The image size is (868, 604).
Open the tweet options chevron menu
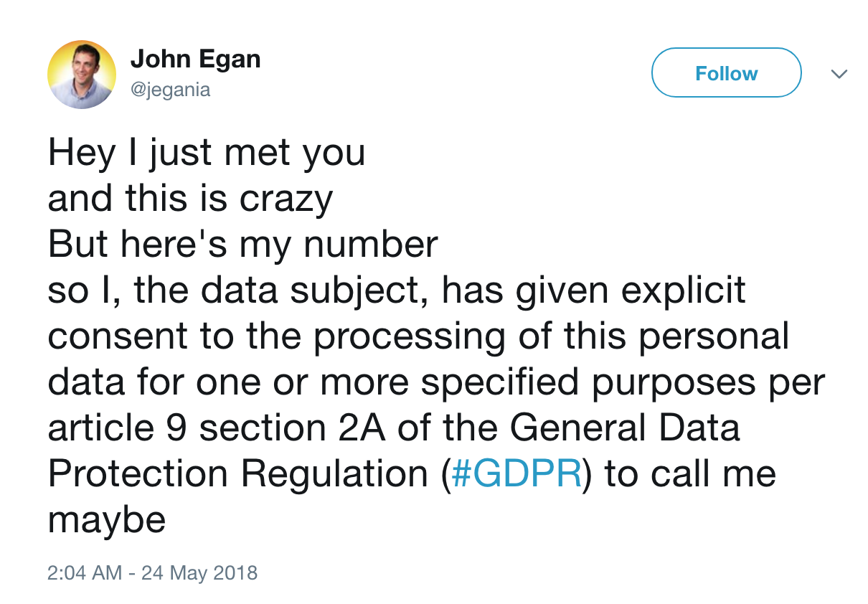(x=839, y=74)
